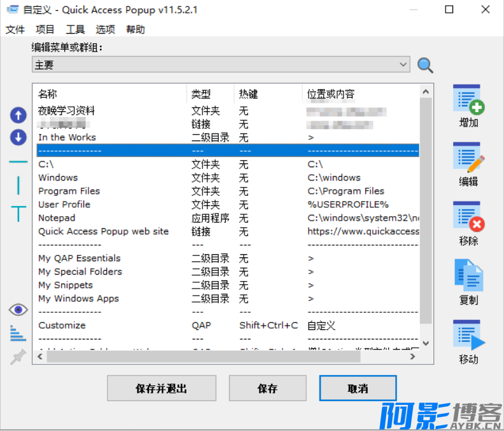Image resolution: width=504 pixels, height=431 pixels.
Task: Select the My Windows Apps row
Action: (228, 299)
